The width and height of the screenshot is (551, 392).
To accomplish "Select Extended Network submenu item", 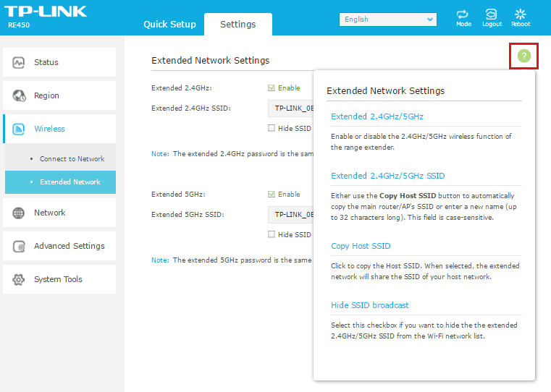I will (x=60, y=182).
